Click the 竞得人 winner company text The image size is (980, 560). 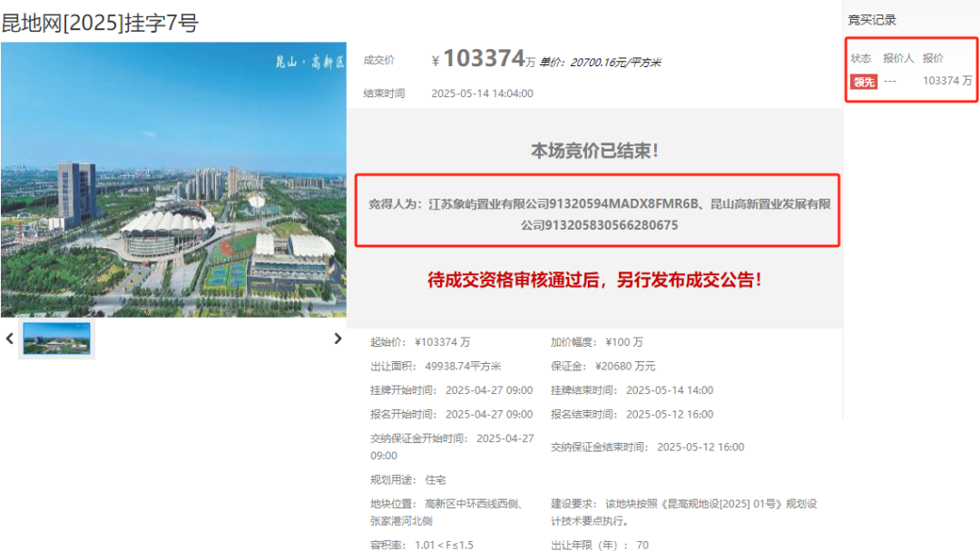[x=598, y=214]
